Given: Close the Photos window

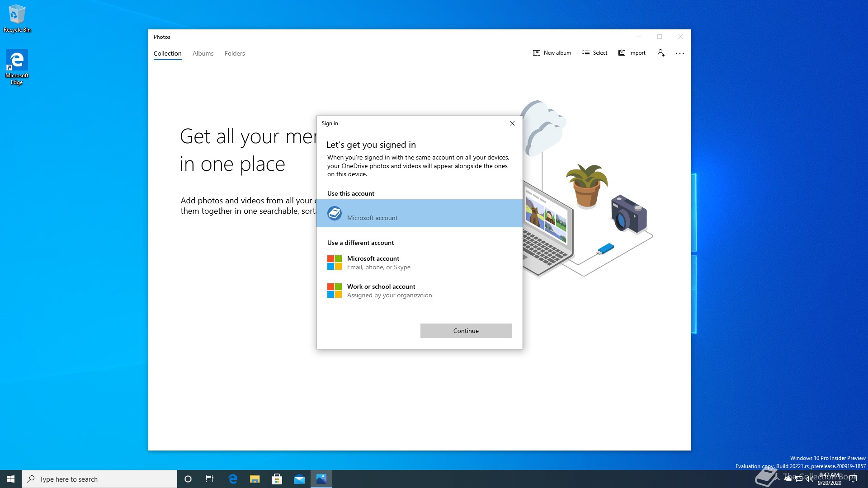Looking at the screenshot, I should click(x=680, y=37).
